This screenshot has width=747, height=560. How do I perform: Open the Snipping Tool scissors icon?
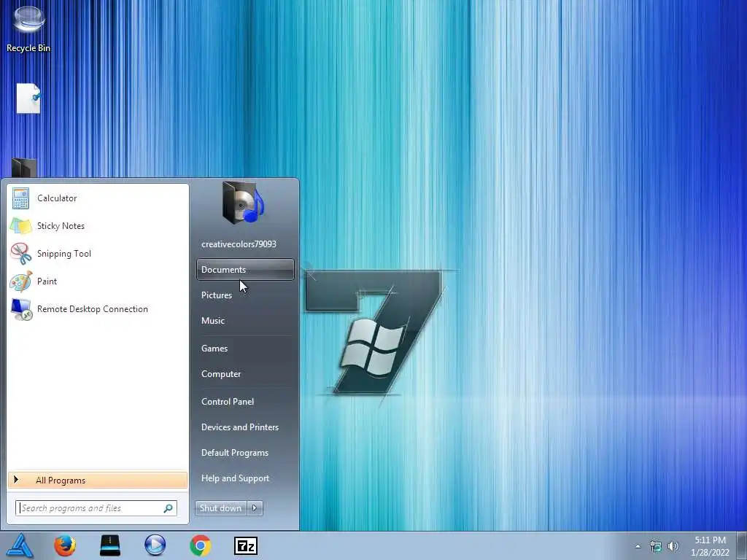coord(20,253)
